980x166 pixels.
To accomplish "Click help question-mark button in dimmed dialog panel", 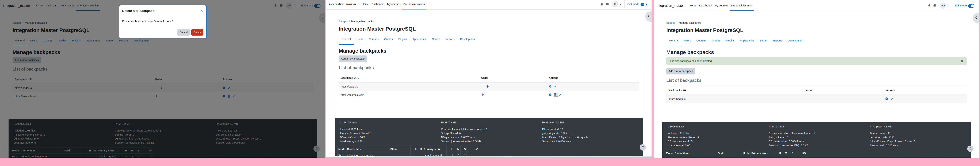I will [316, 149].
